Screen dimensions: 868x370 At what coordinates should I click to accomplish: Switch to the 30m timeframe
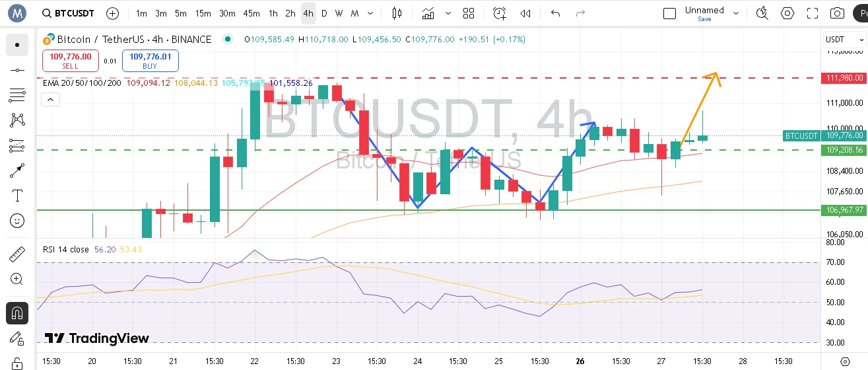(227, 13)
